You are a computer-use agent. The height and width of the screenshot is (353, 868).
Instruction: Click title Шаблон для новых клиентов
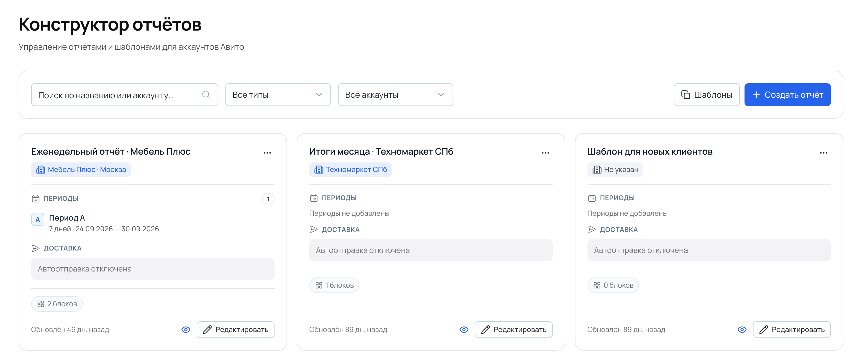point(650,152)
